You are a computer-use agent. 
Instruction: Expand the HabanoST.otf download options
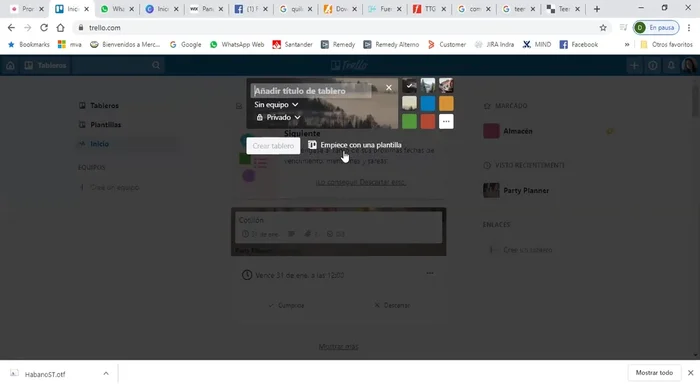pos(106,374)
